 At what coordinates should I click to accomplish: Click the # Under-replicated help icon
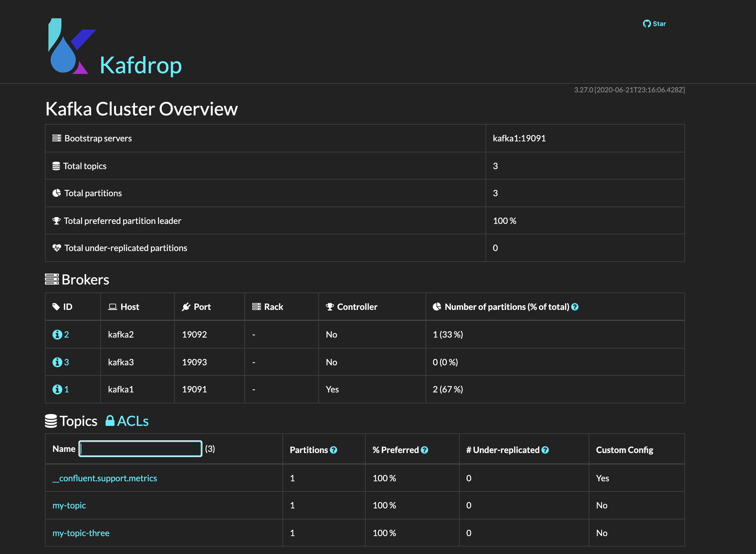pyautogui.click(x=545, y=450)
